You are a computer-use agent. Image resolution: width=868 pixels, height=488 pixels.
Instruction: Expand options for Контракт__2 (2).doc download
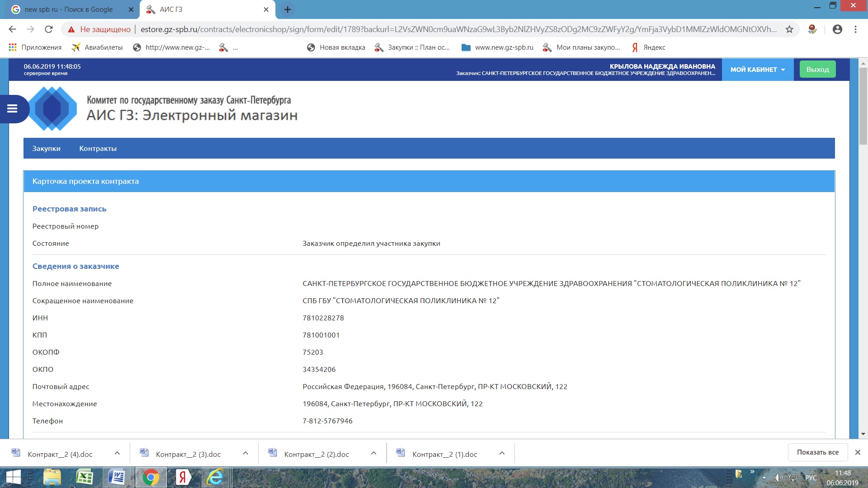(373, 453)
